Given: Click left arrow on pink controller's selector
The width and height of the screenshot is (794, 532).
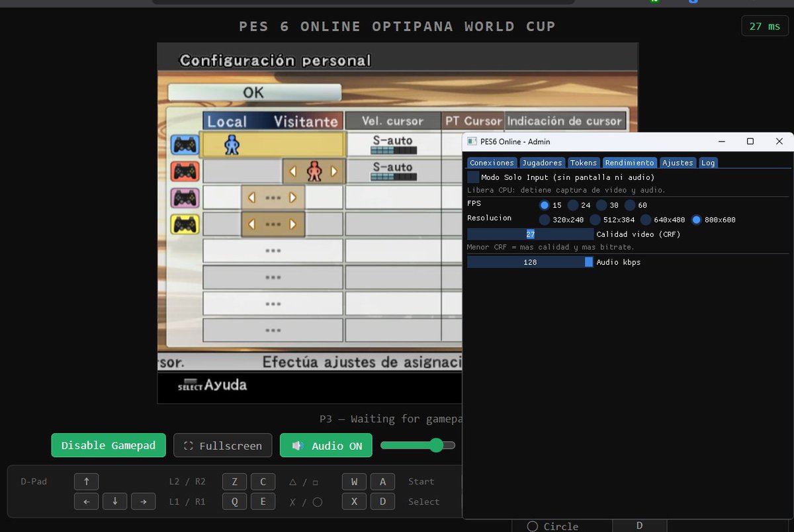Looking at the screenshot, I should [x=251, y=198].
